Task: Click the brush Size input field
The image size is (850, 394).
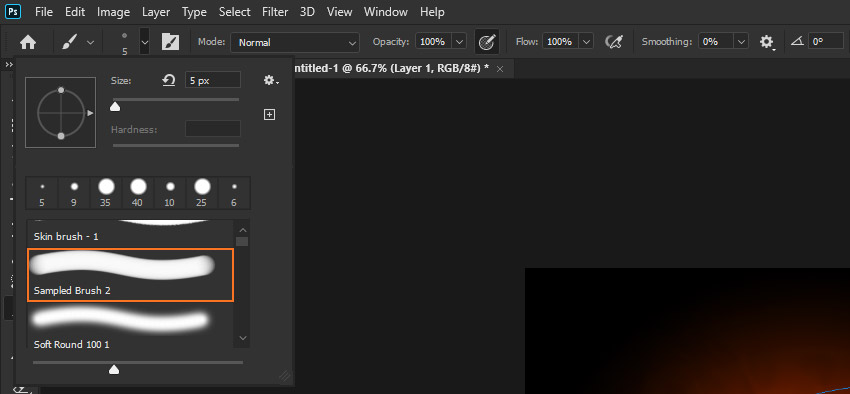Action: 213,81
